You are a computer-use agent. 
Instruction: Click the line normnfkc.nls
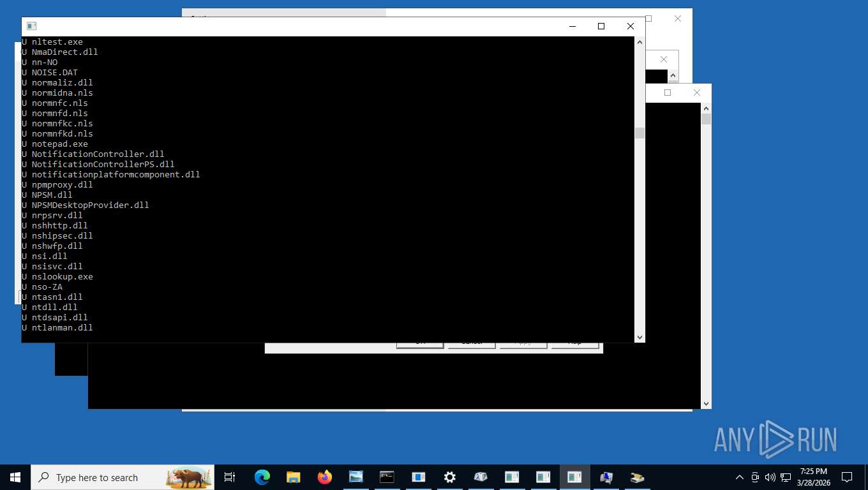[x=63, y=123]
